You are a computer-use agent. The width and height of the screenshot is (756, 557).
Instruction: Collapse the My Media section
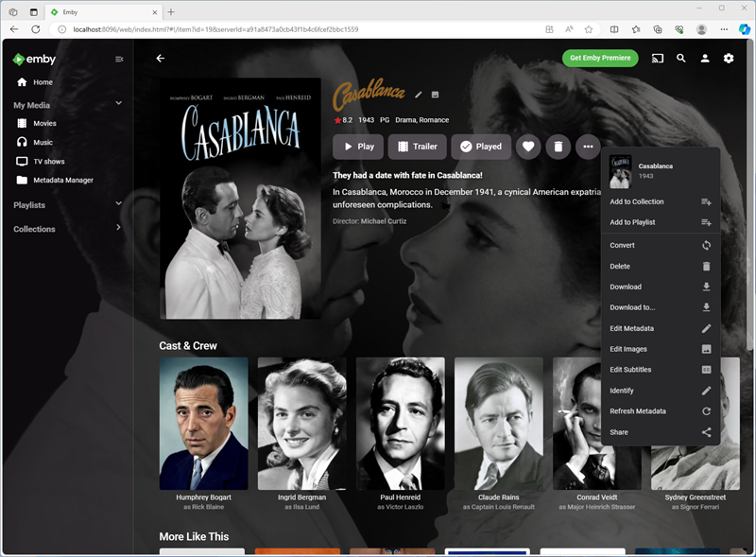pyautogui.click(x=118, y=103)
